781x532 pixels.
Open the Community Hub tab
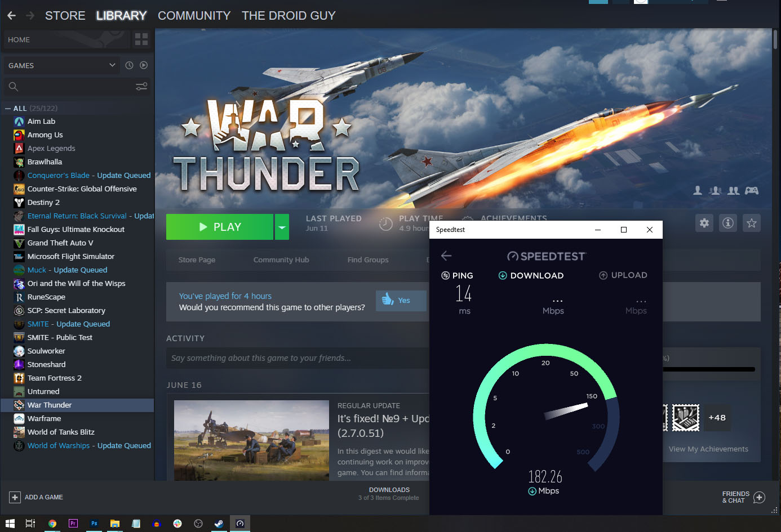tap(281, 260)
